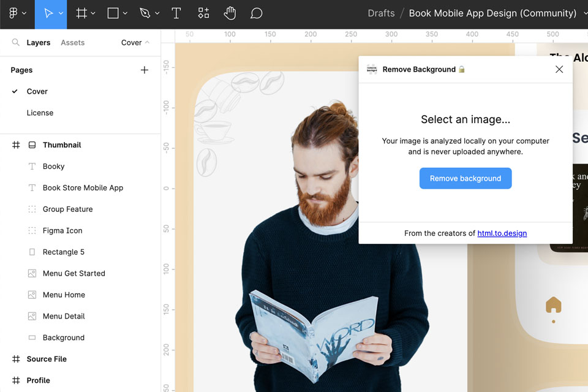
Task: Open the Figma main menu
Action: point(13,13)
